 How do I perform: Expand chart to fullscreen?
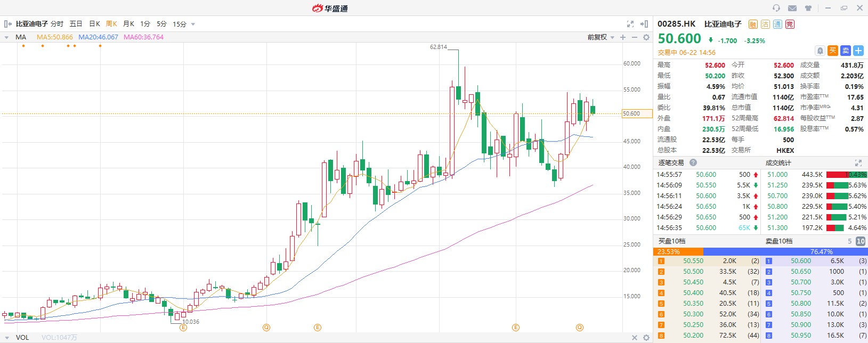630,24
